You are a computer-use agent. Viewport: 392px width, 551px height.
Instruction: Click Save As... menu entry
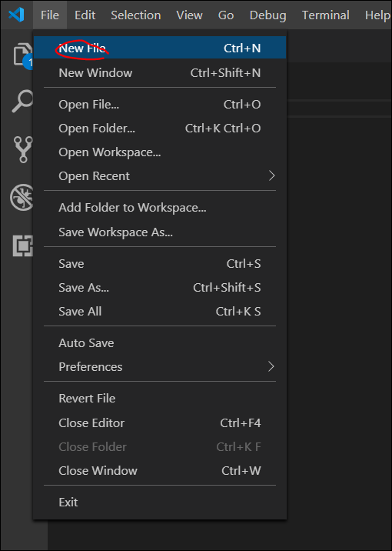(160, 288)
